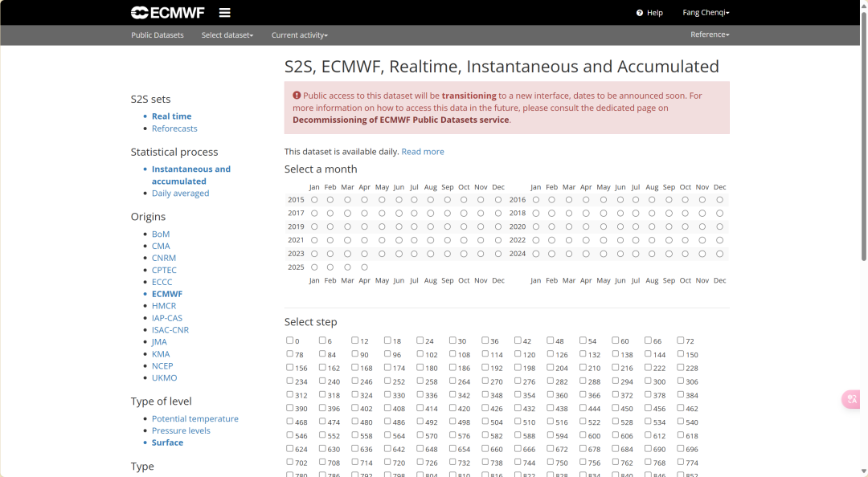Select KMA origin

(161, 354)
